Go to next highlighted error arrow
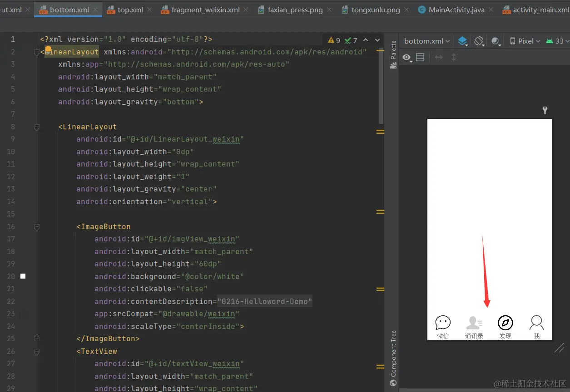 pos(377,40)
